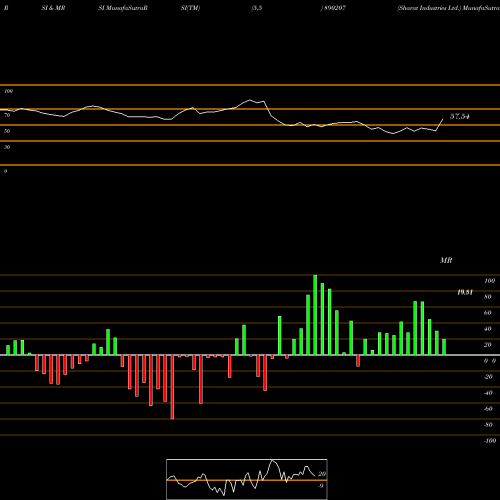The width and height of the screenshot is (500, 500).
Task: Click the 50 label on the RSI axis
Action: pyautogui.click(x=7, y=131)
